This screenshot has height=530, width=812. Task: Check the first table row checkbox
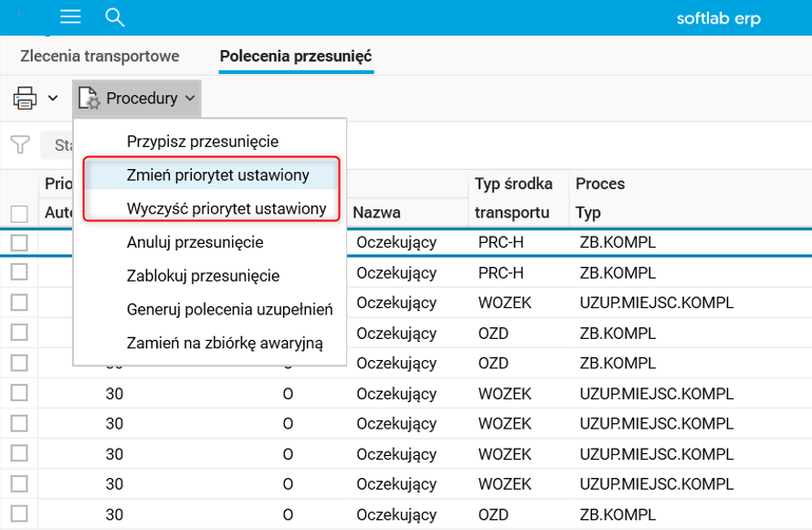19,243
